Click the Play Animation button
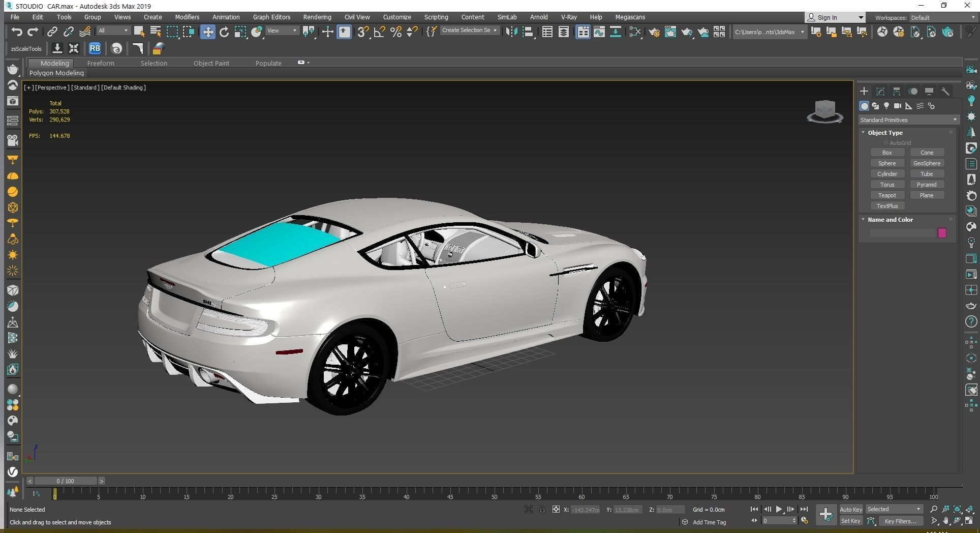Viewport: 980px width, 533px height. [x=779, y=509]
